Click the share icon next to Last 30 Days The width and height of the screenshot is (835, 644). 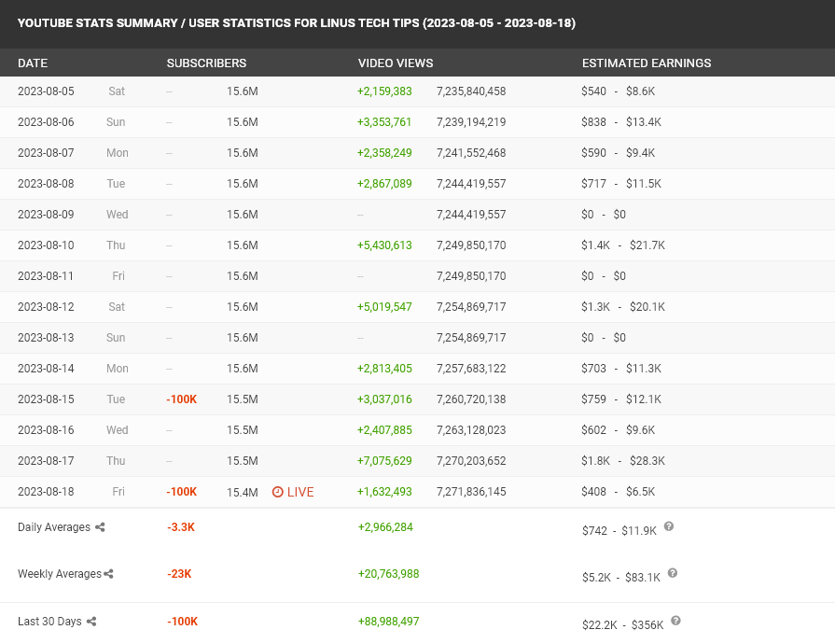tap(91, 621)
